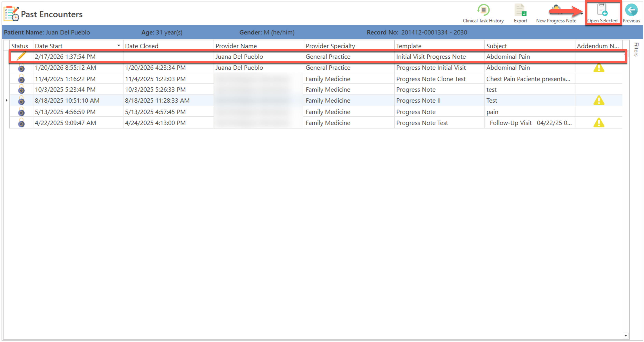Click addendum warning icon on 4/22/2025 row
The height and width of the screenshot is (342, 644).
pyautogui.click(x=599, y=123)
